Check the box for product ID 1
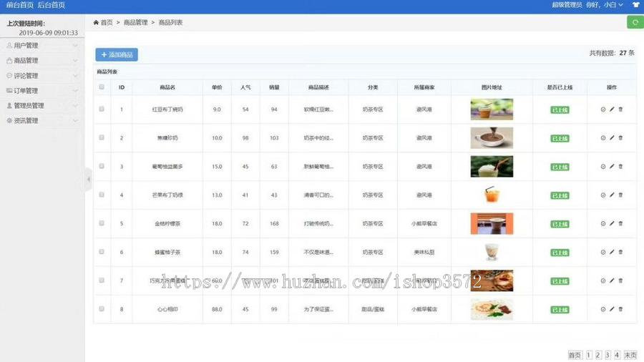This screenshot has width=644, height=362. click(102, 109)
